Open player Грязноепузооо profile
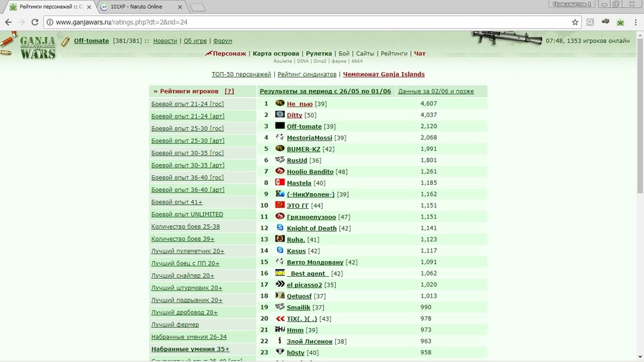The height and width of the screenshot is (362, 644). (x=312, y=217)
